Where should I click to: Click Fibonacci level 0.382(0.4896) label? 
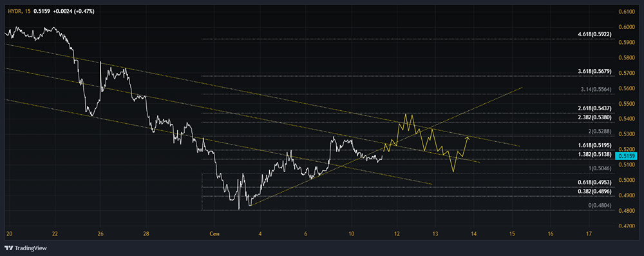coord(595,191)
